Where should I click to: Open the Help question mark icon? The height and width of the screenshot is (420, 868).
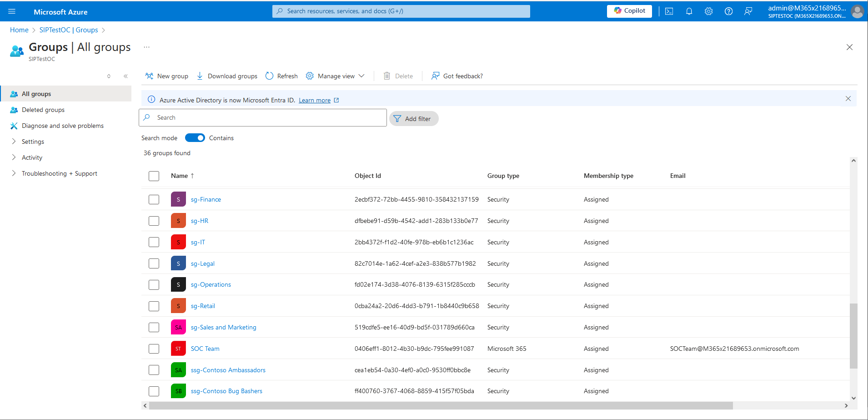(x=728, y=11)
